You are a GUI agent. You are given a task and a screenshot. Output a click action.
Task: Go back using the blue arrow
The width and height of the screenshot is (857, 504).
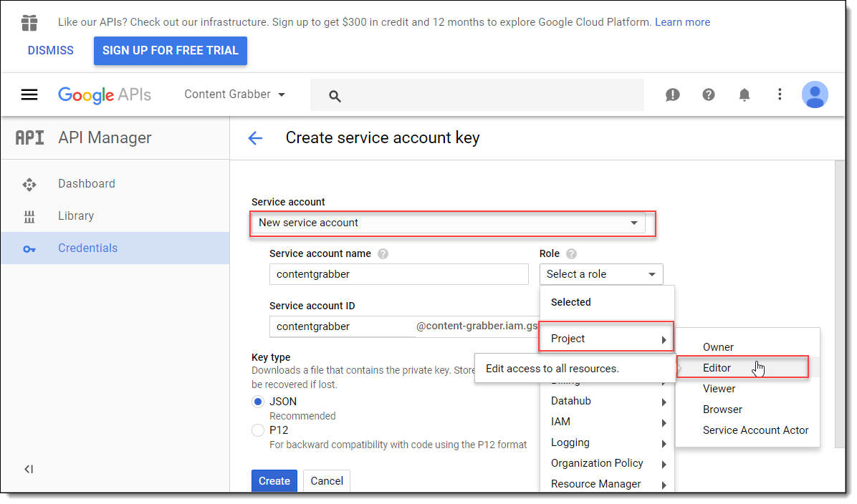coord(255,138)
